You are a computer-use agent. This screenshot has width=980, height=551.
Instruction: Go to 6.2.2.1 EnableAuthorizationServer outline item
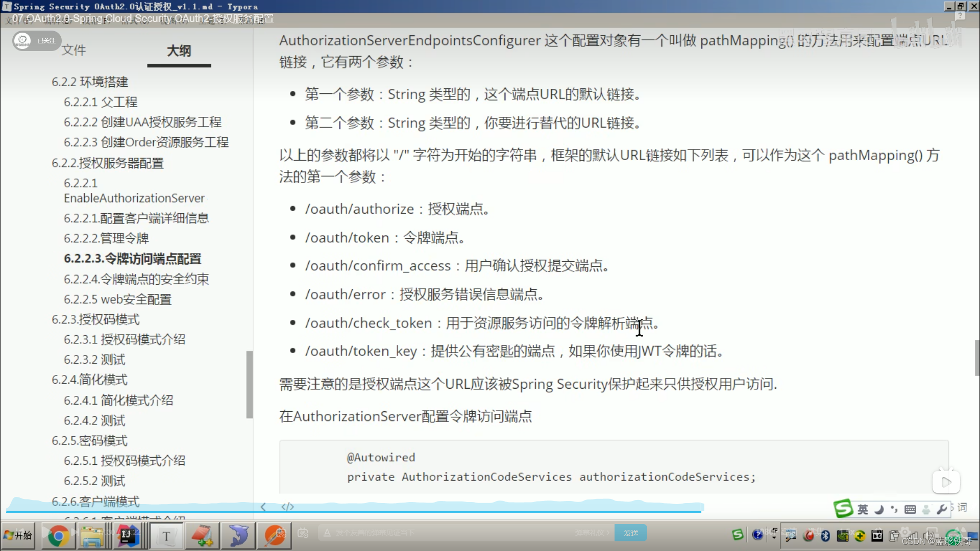tap(134, 190)
